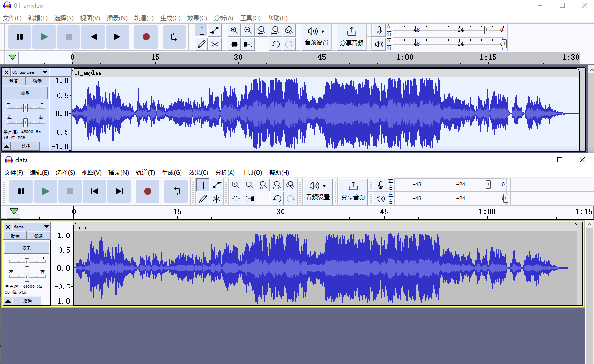Open 轨道(T) menu in data window
This screenshot has width=594, height=364.
[145, 173]
